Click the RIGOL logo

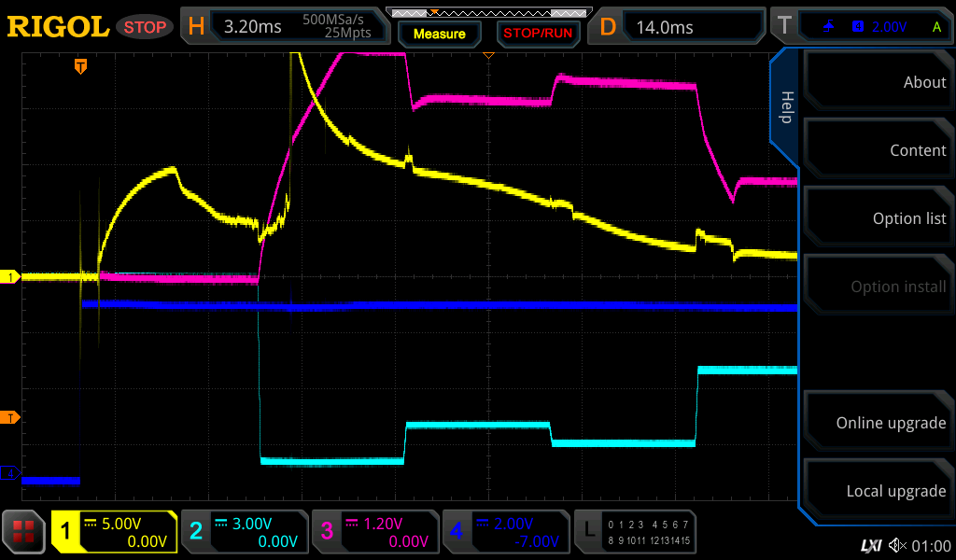tap(58, 27)
